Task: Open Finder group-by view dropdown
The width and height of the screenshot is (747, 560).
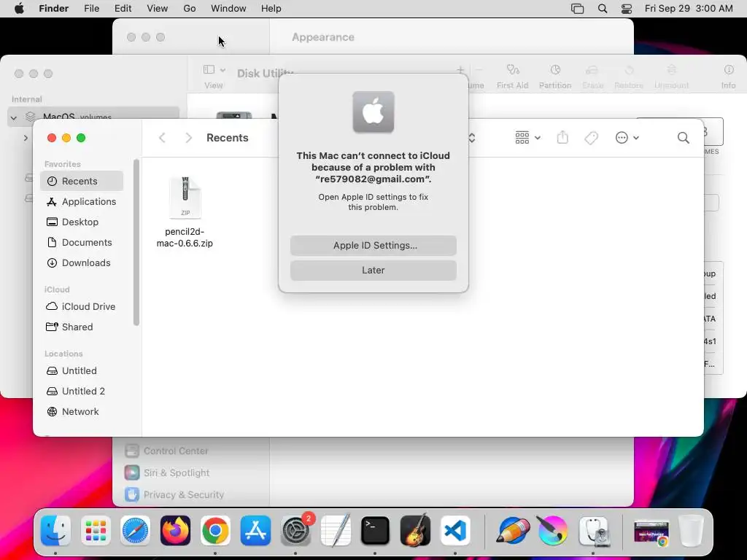Action: [527, 138]
